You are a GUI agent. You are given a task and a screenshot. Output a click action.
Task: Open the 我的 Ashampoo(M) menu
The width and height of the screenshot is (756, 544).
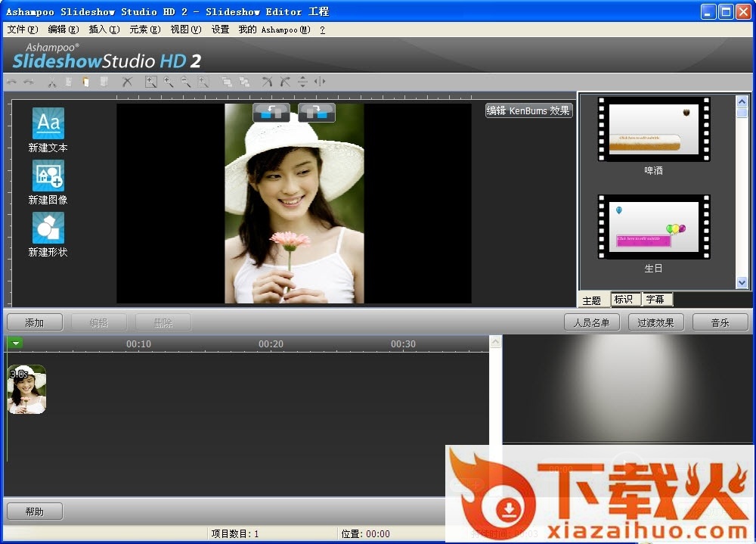coord(274,30)
